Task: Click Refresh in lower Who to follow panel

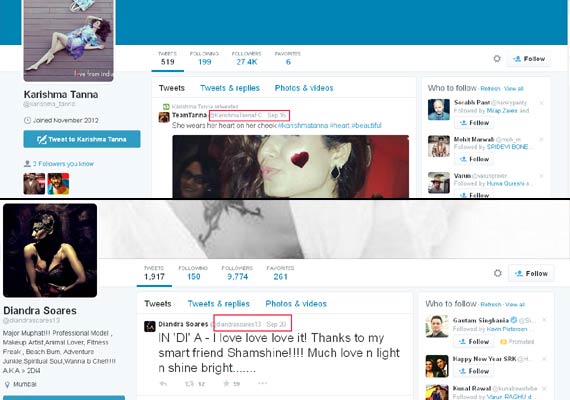Action: coord(490,304)
